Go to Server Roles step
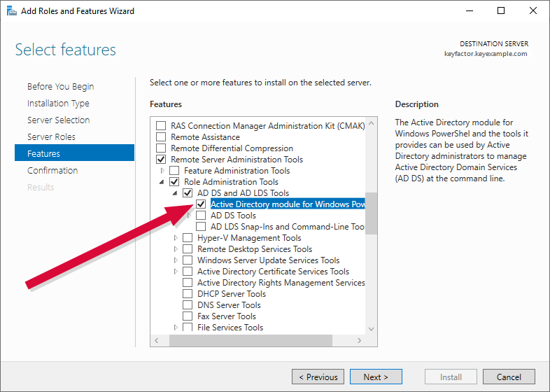 pos(51,136)
